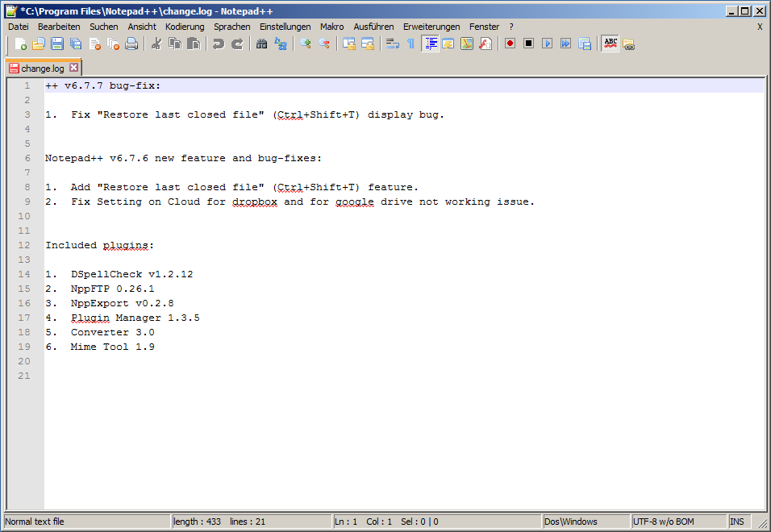
Task: Toggle word wrap
Action: coord(394,44)
